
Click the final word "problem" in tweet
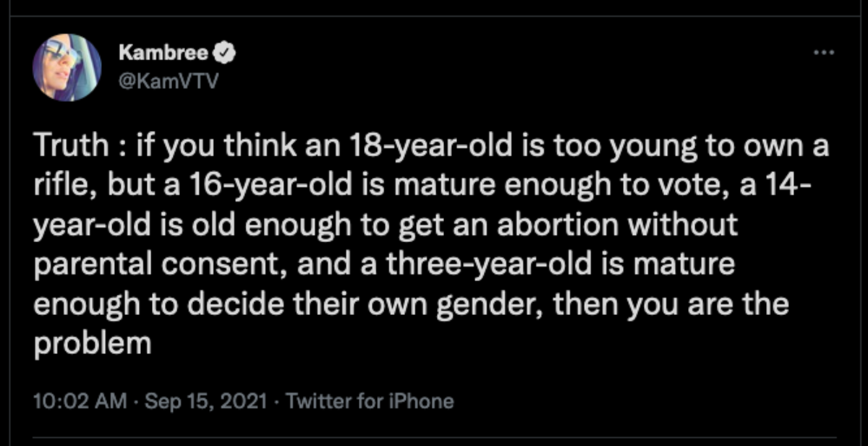click(93, 343)
